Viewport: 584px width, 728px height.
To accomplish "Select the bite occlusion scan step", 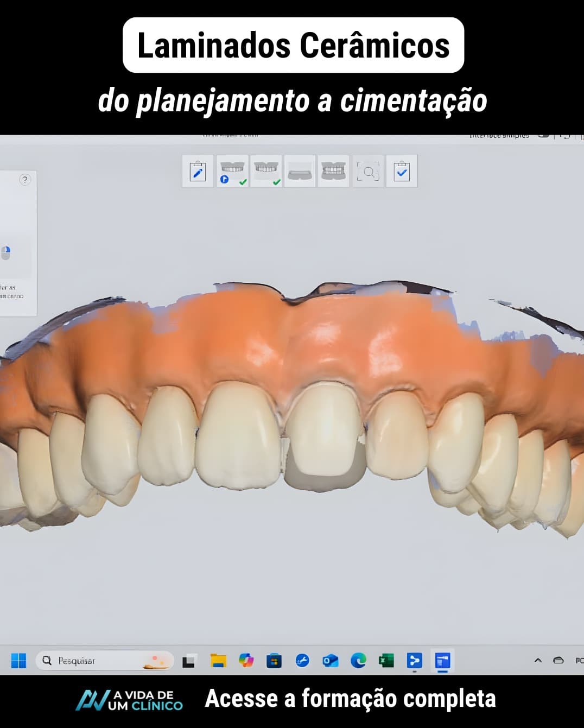I will point(333,172).
